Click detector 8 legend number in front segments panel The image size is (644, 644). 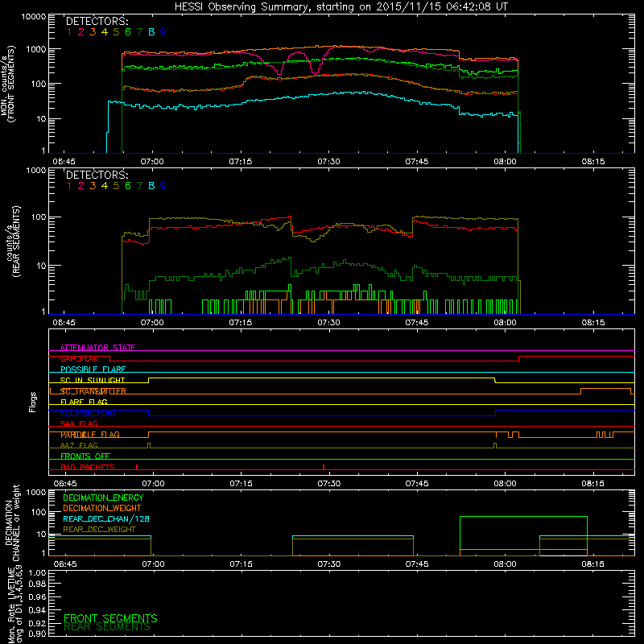151,32
